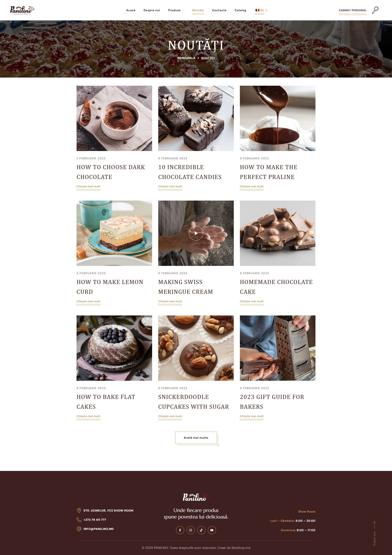Open the Catalog menu item

pyautogui.click(x=240, y=10)
